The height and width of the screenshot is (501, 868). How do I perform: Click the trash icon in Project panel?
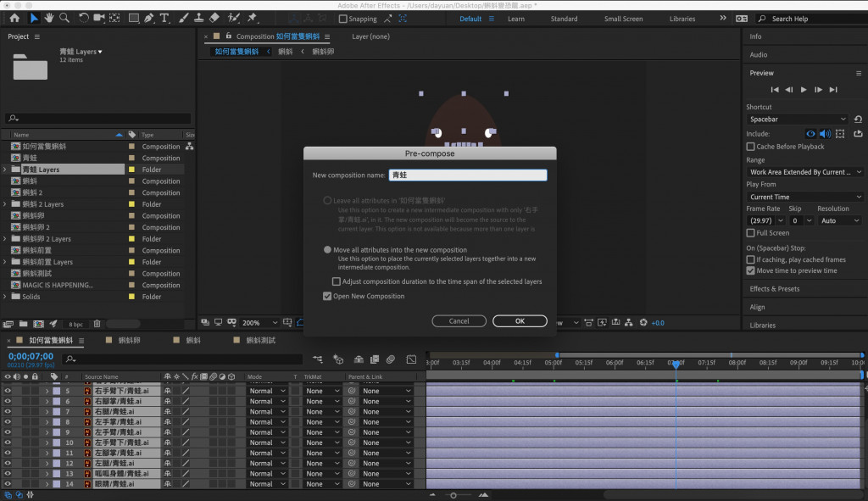coord(97,323)
